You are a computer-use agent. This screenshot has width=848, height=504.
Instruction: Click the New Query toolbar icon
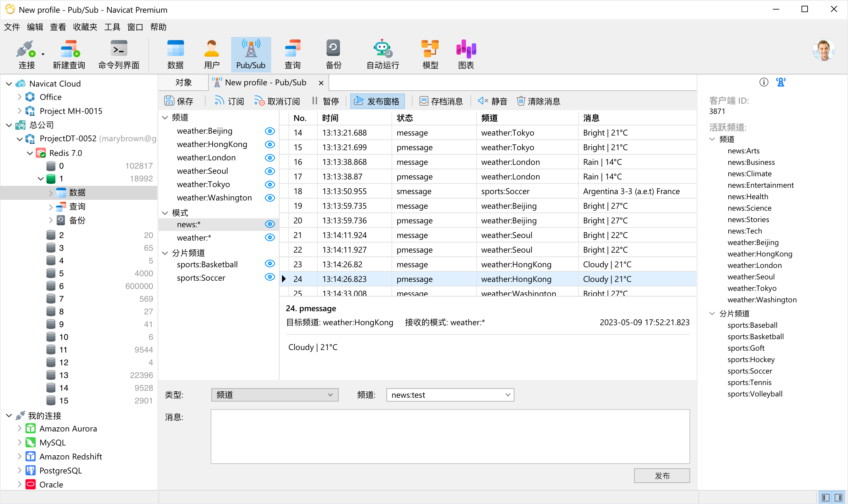(x=69, y=55)
